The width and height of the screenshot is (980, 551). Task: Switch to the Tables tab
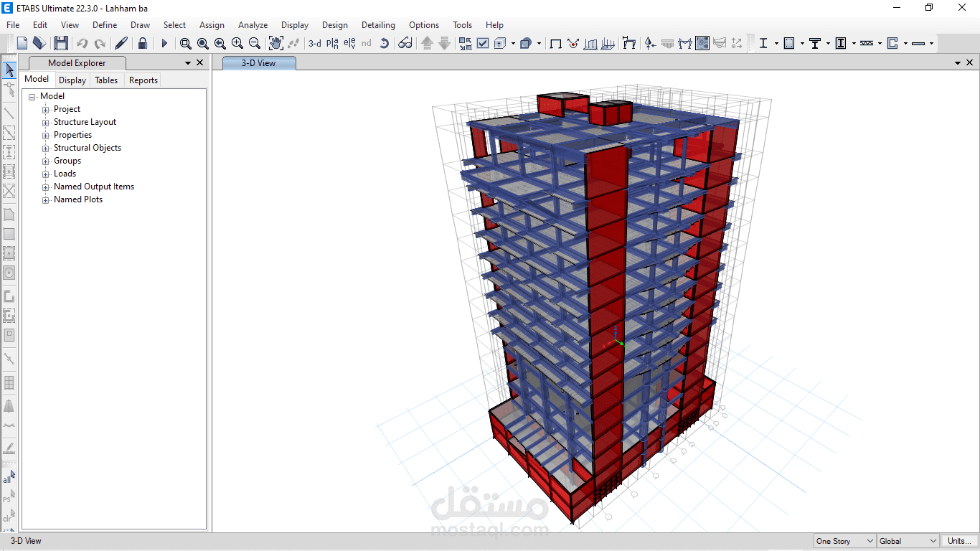click(x=106, y=80)
